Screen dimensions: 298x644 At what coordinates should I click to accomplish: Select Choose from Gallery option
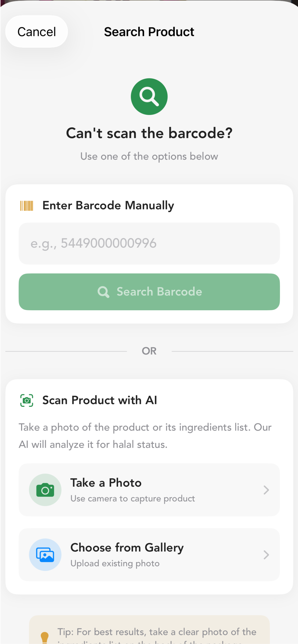[x=149, y=554]
